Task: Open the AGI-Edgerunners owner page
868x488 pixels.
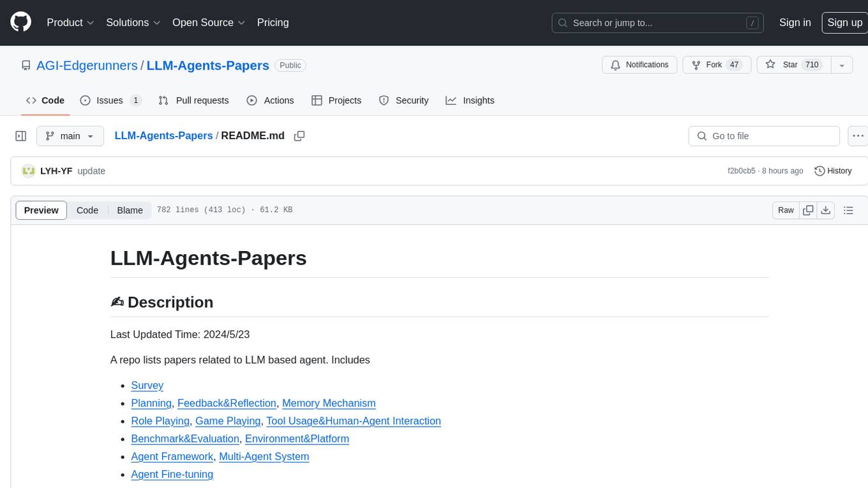Action: 87,65
